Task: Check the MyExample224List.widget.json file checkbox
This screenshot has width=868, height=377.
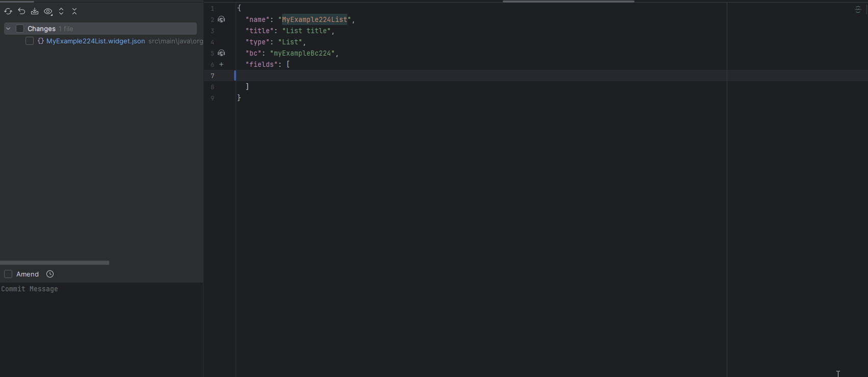Action: [x=30, y=41]
